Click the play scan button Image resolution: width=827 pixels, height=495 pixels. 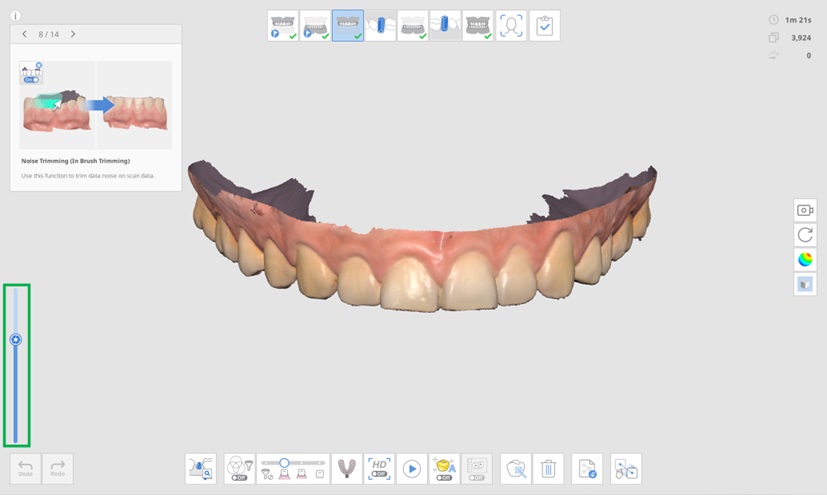pos(411,468)
